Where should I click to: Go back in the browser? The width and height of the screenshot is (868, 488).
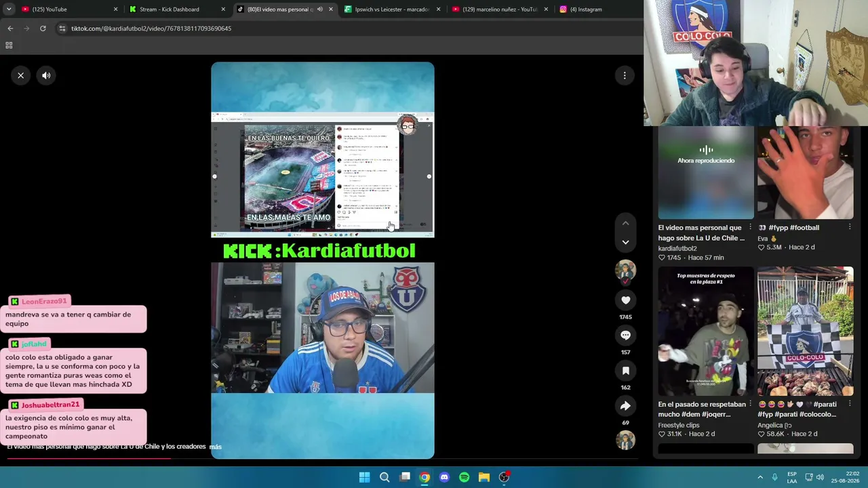[x=10, y=28]
